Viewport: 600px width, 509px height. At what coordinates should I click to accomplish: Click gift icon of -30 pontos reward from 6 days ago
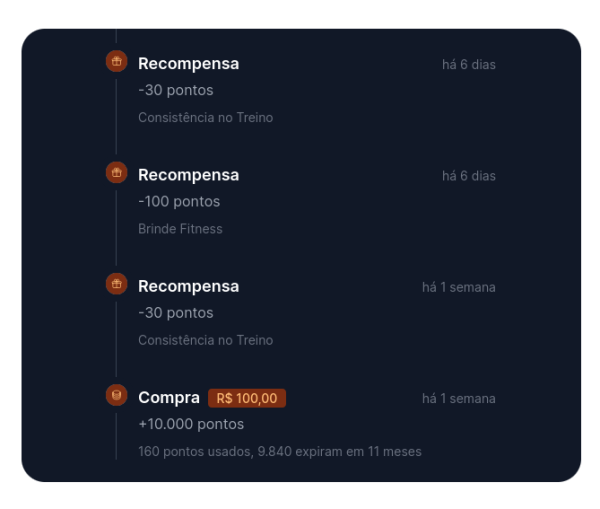tap(116, 61)
